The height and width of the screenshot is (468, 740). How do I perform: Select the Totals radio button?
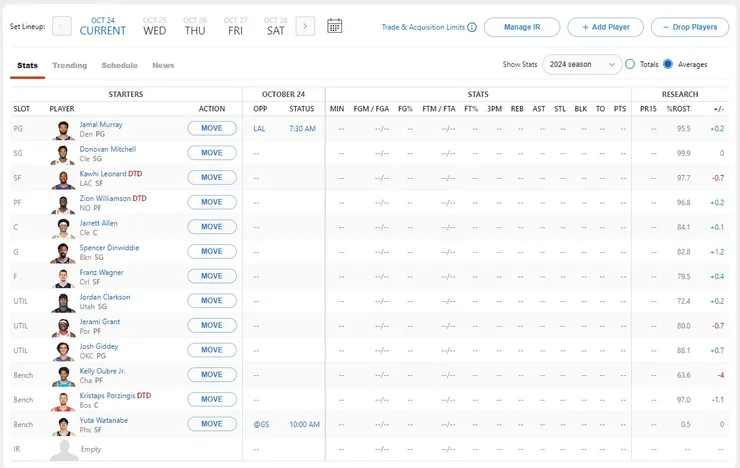tap(630, 64)
